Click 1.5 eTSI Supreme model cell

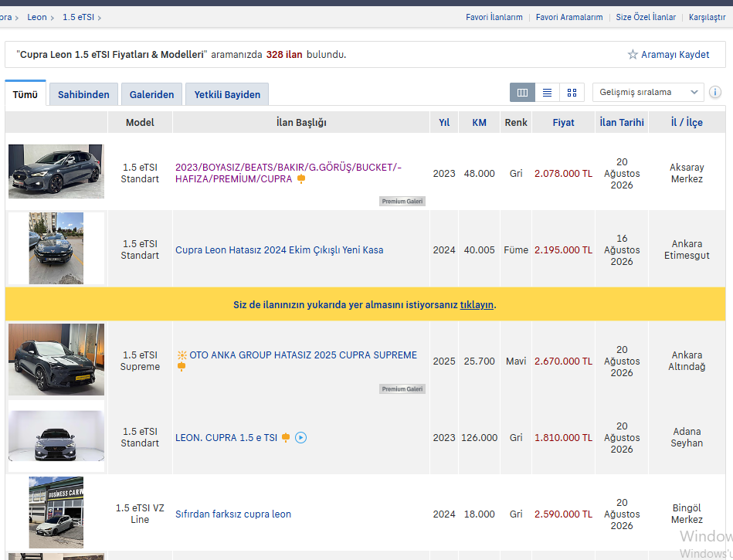click(140, 361)
